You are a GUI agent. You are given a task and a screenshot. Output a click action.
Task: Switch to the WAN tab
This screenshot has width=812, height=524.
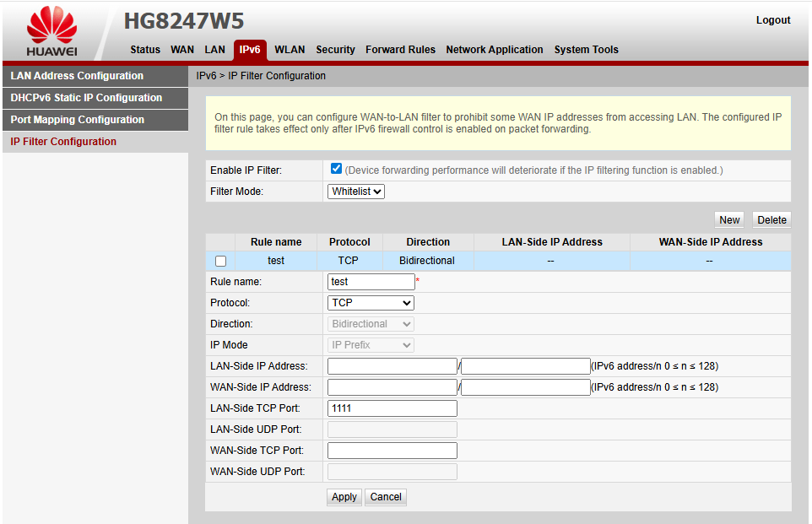[x=182, y=50]
